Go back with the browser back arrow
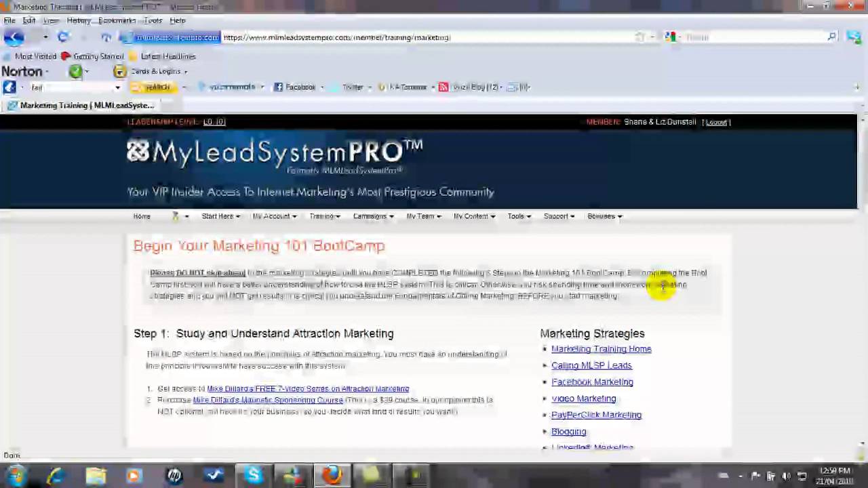 coord(14,37)
